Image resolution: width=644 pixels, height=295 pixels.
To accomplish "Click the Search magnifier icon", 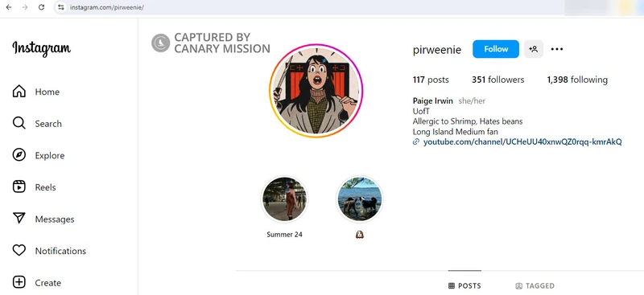I will tap(19, 123).
